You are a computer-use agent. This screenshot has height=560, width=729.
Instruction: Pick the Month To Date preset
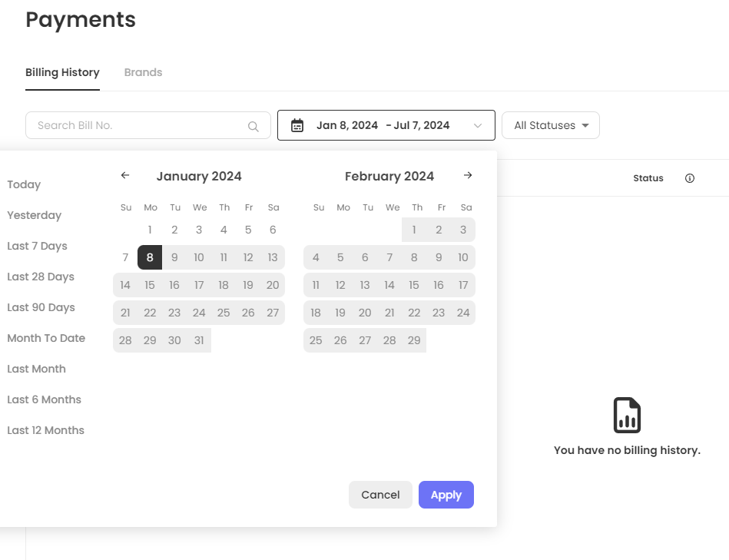pos(46,338)
